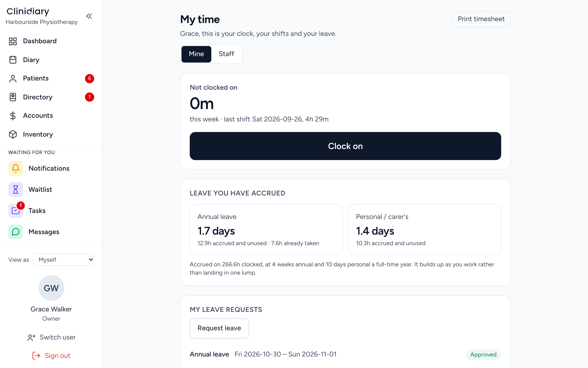Click the red 1 badge beside Directory
The height and width of the screenshot is (368, 588).
coord(89,97)
